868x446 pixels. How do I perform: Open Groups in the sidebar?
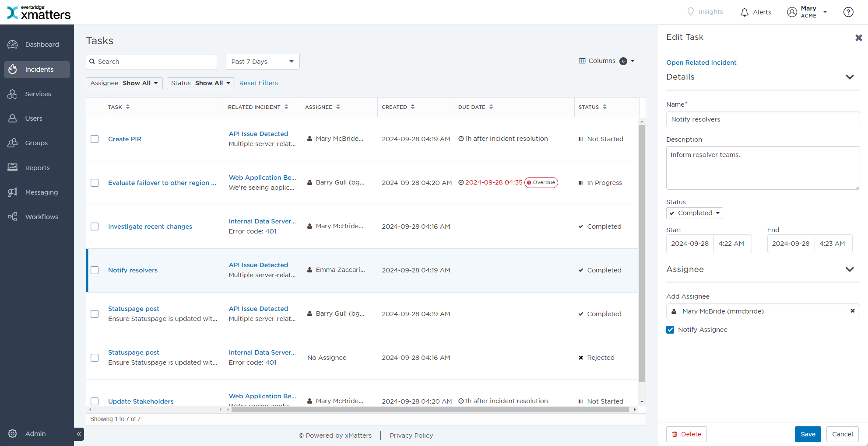tap(37, 143)
